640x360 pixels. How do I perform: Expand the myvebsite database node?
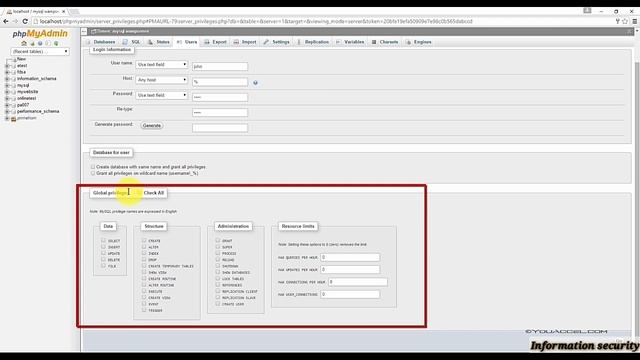pyautogui.click(x=7, y=92)
